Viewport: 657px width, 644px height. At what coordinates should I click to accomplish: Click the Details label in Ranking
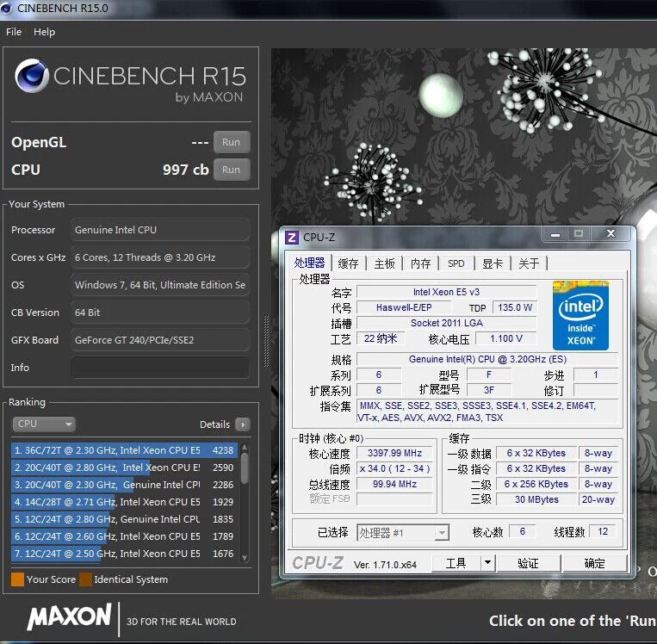(215, 424)
